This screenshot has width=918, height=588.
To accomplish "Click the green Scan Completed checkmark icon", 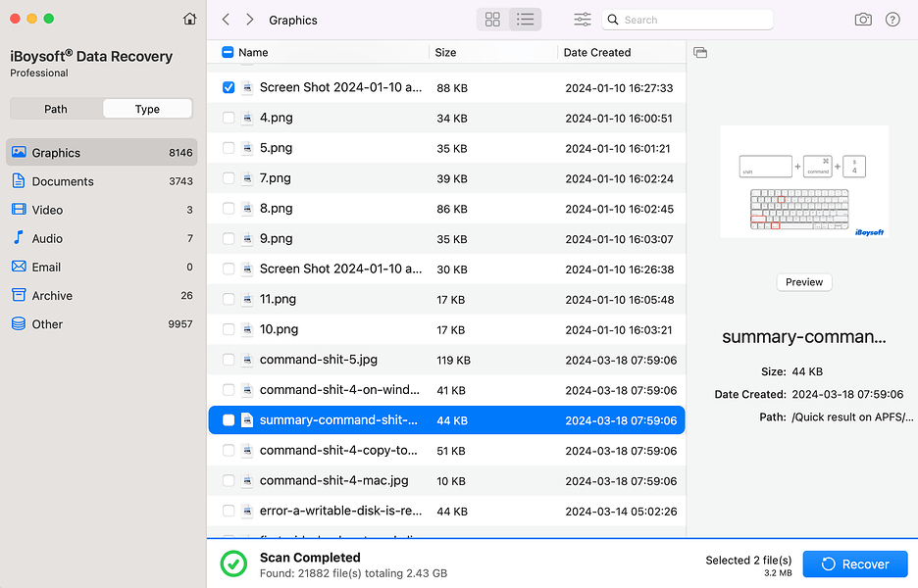I will [233, 564].
